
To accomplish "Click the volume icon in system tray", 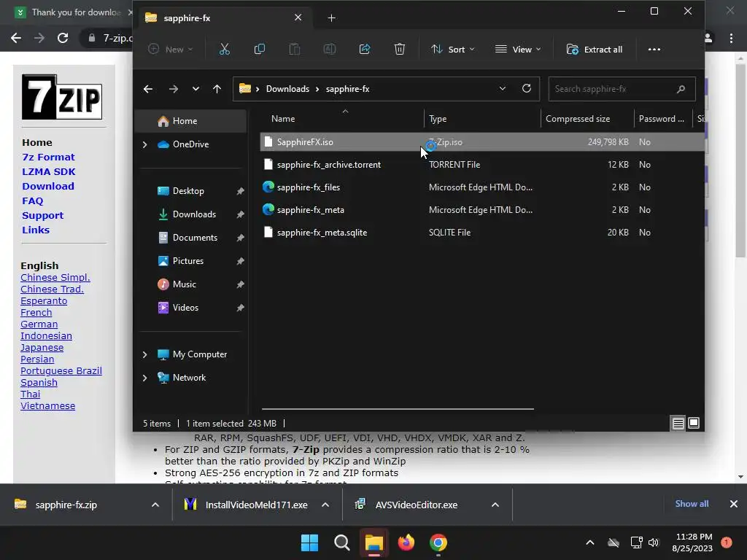I will coord(654,542).
